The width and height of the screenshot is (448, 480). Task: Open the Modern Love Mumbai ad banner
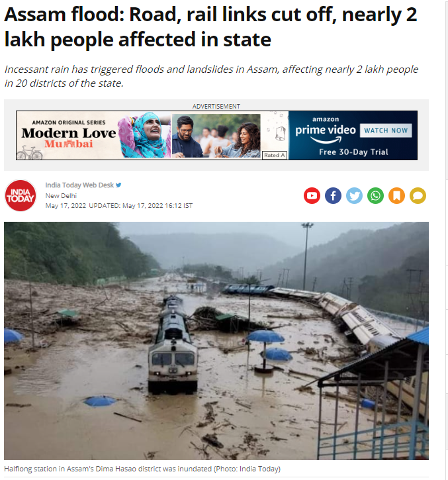(216, 135)
